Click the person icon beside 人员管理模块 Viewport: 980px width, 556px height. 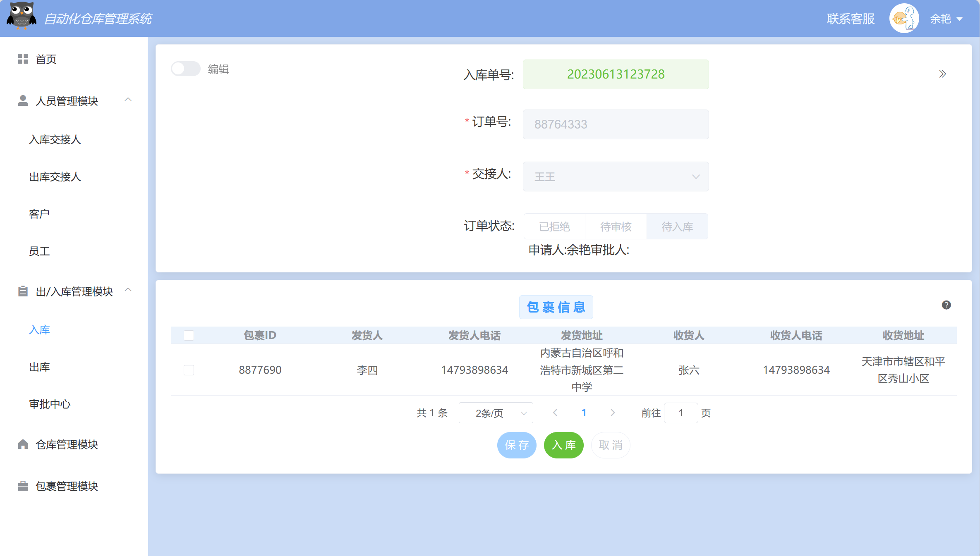pyautogui.click(x=23, y=100)
